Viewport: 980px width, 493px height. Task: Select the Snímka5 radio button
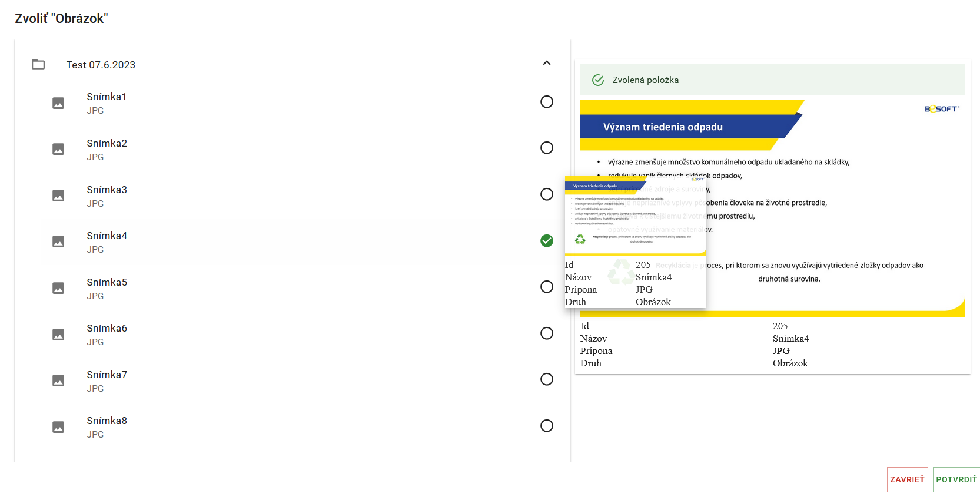tap(547, 287)
